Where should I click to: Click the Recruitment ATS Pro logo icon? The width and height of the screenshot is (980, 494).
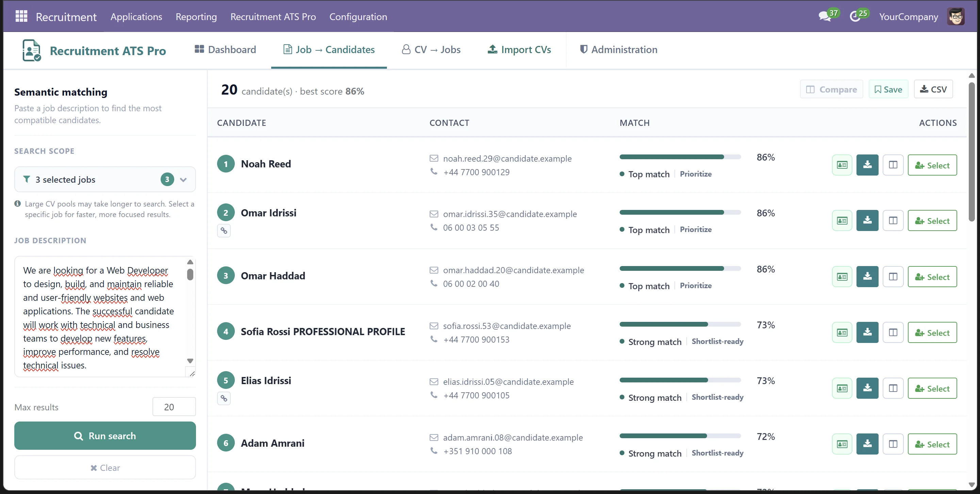(31, 50)
